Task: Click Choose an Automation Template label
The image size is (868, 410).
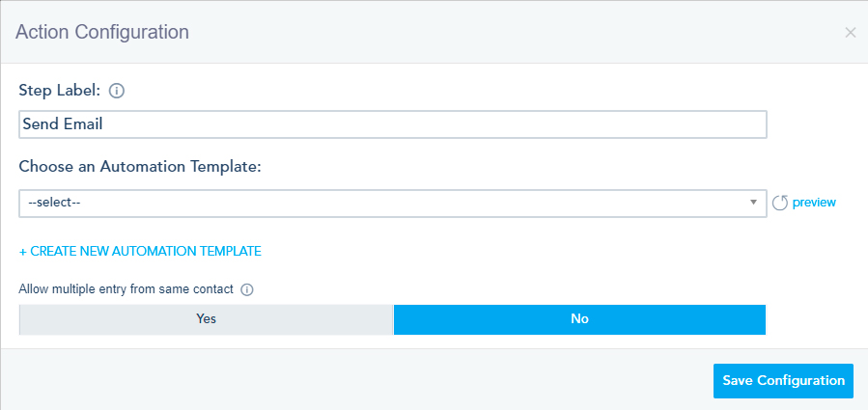Action: (x=141, y=166)
